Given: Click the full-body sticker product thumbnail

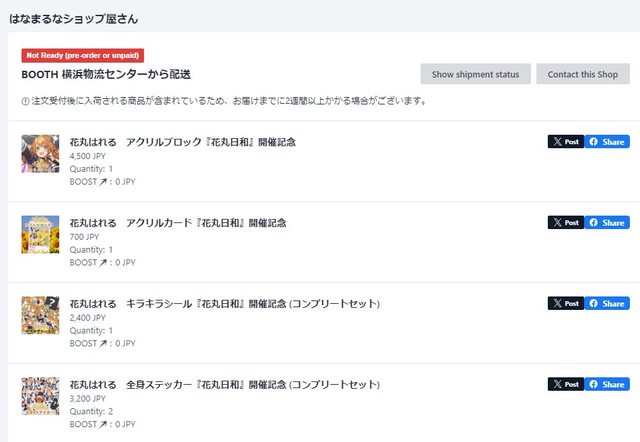Looking at the screenshot, I should [40, 396].
